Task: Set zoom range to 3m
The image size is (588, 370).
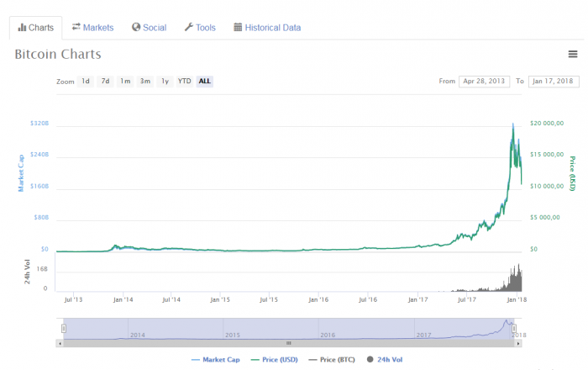Action: click(x=145, y=81)
